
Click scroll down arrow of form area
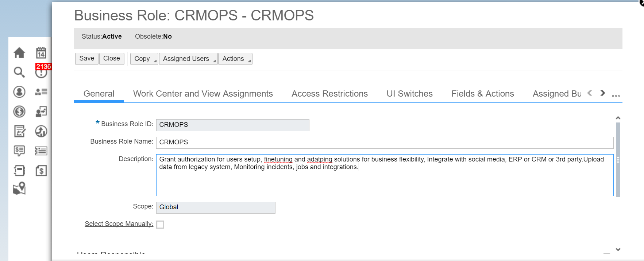pos(618,250)
